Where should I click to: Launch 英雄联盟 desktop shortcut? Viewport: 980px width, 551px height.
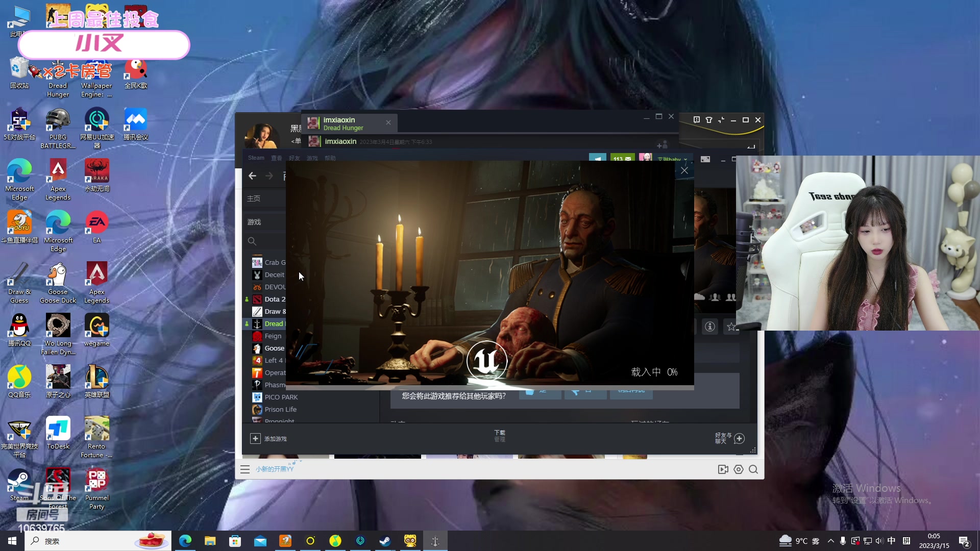tap(97, 382)
